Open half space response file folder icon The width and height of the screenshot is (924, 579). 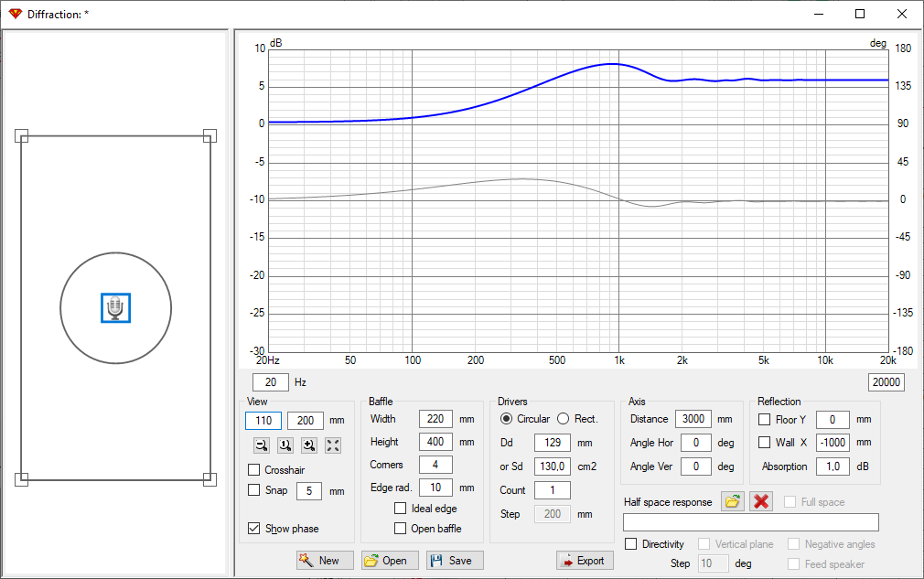[733, 501]
